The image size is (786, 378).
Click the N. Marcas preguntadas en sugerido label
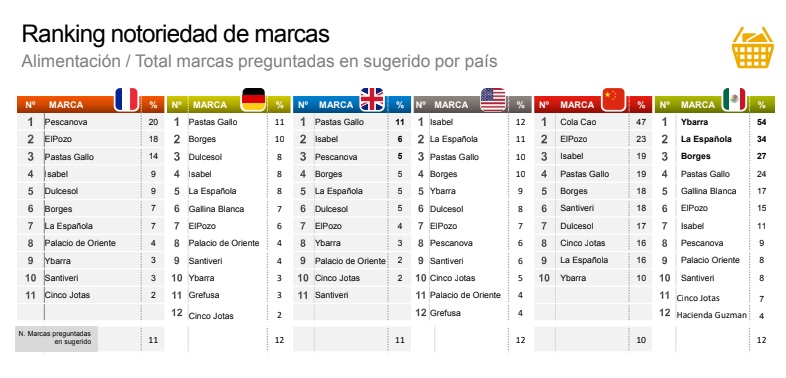pos(56,337)
